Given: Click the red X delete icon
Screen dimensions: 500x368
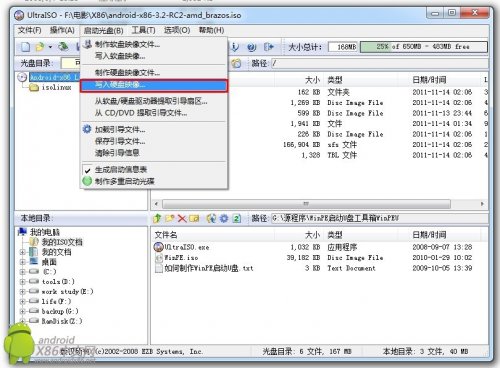Looking at the screenshot, I should click(x=182, y=218).
